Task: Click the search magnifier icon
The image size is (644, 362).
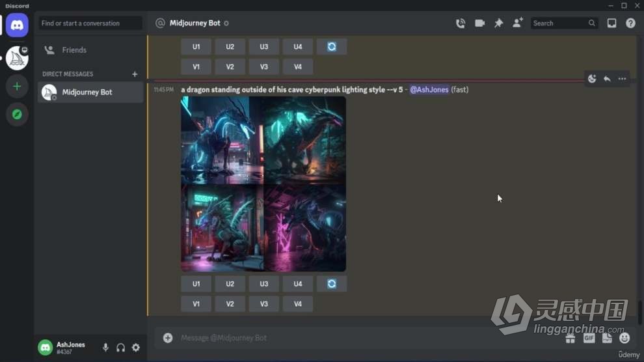Action: tap(591, 23)
